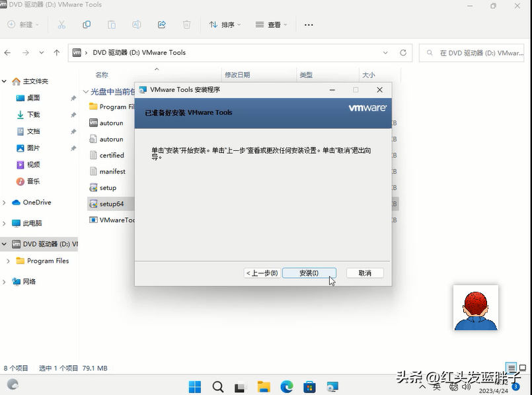This screenshot has width=532, height=395.
Task: Click the Cancel (取消) button in installer
Action: (x=365, y=273)
